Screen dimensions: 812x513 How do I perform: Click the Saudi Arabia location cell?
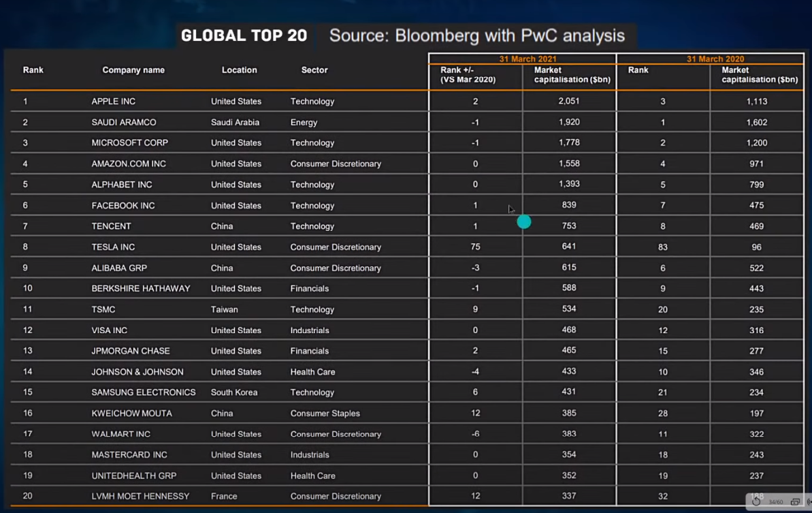235,123
